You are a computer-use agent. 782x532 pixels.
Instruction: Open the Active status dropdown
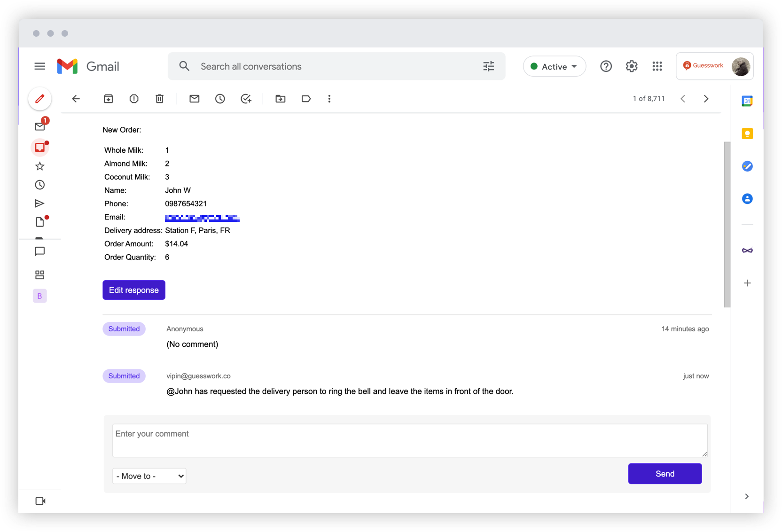555,66
